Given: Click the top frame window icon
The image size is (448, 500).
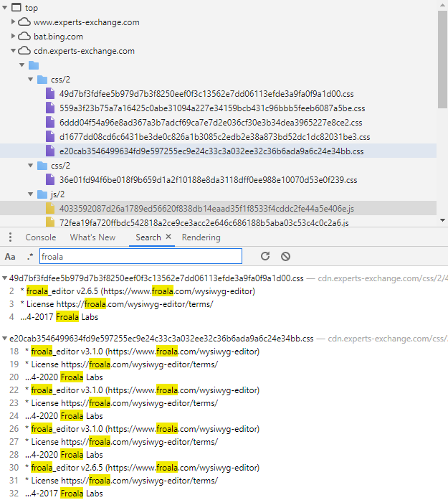Looking at the screenshot, I should [16, 8].
